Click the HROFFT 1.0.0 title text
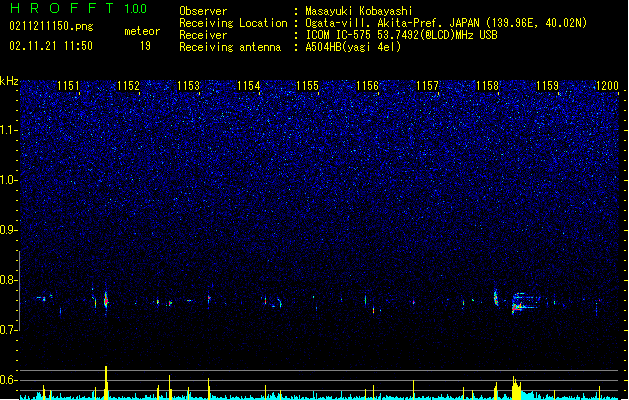This screenshot has height=400, width=629. (x=79, y=8)
